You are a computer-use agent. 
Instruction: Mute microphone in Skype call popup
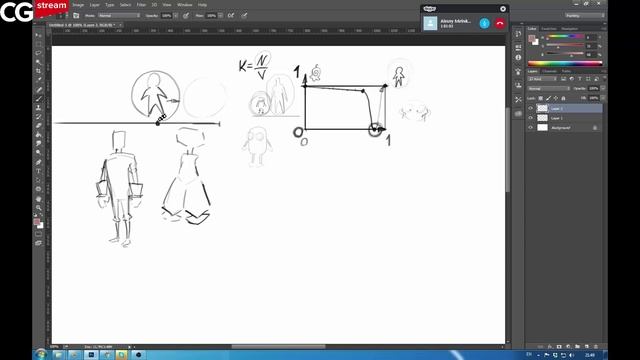point(484,23)
